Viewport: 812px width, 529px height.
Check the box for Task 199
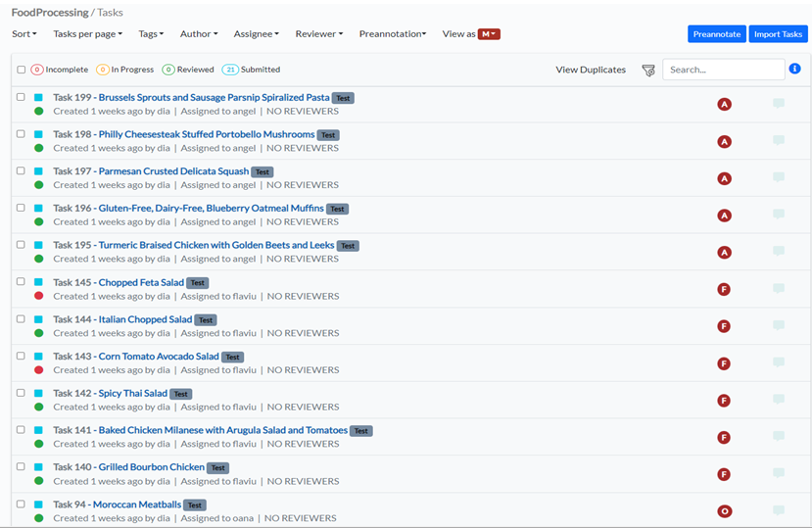pyautogui.click(x=21, y=97)
